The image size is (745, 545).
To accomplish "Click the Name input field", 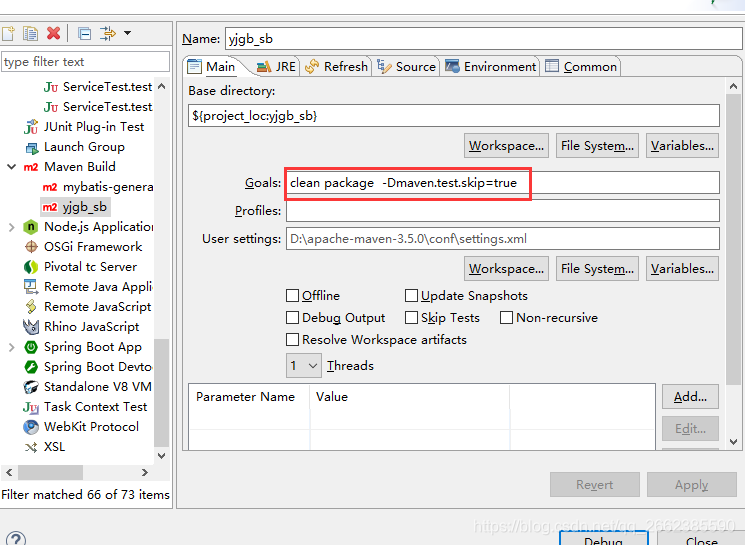I will point(483,38).
